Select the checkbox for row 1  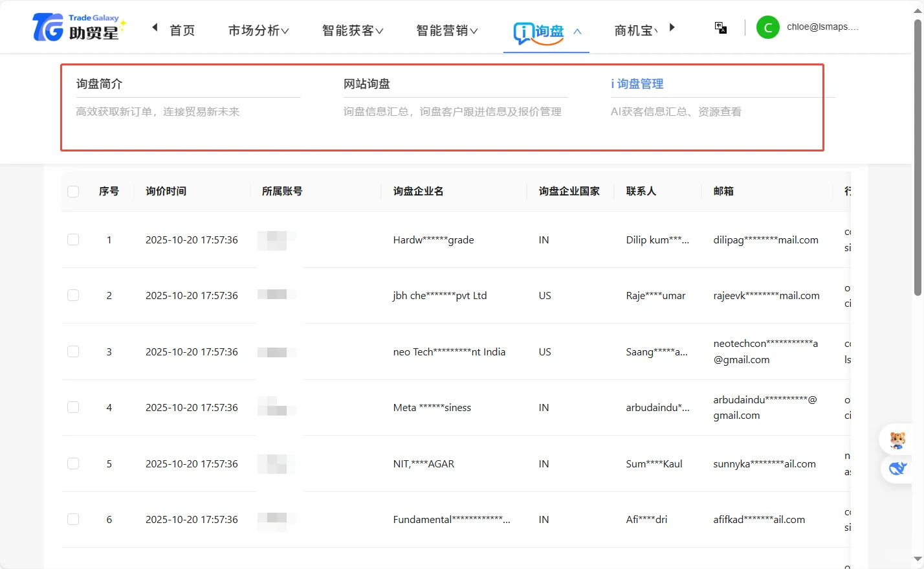click(73, 239)
